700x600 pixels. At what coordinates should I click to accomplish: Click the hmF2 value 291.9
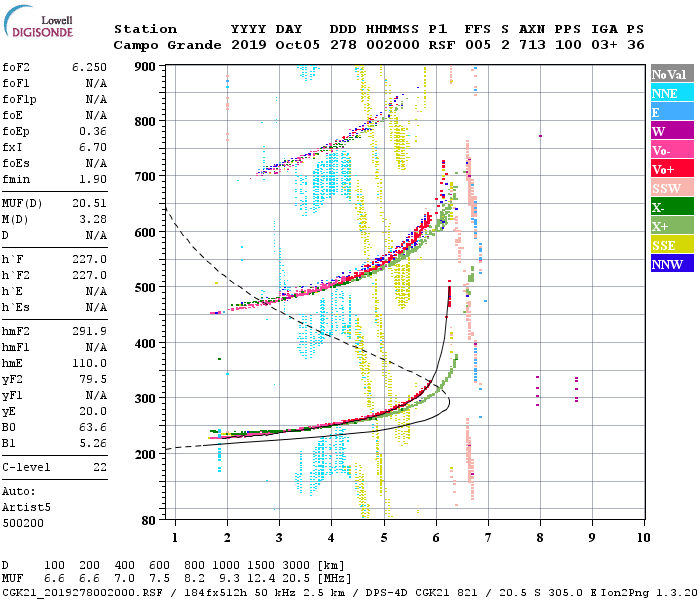pyautogui.click(x=89, y=331)
